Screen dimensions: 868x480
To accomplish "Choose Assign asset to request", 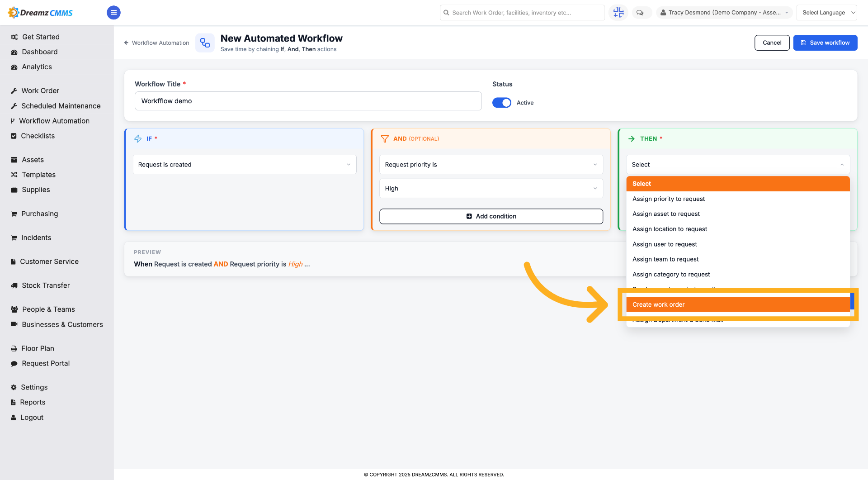I will (738, 214).
